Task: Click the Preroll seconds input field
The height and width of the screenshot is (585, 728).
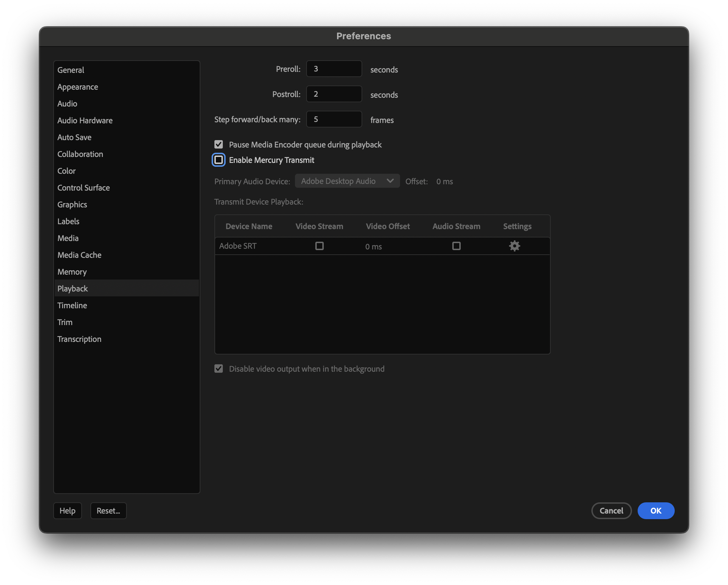Action: [334, 69]
